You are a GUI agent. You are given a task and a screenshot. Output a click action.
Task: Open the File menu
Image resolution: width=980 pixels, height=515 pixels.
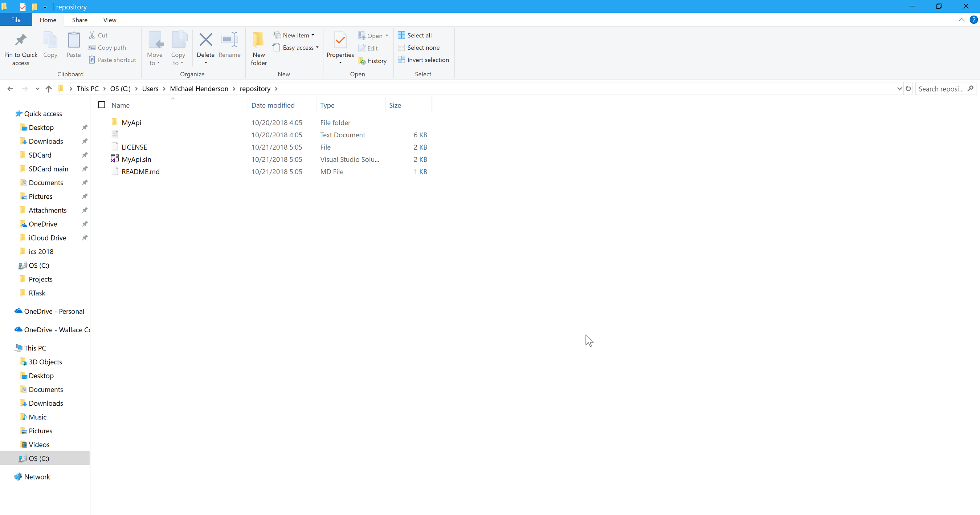point(16,20)
